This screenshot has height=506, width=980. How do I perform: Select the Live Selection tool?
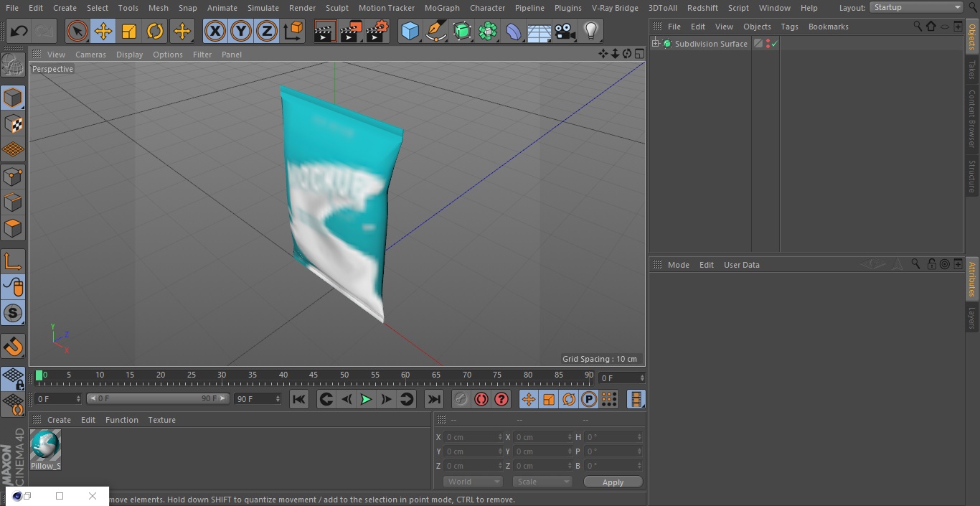pyautogui.click(x=77, y=31)
